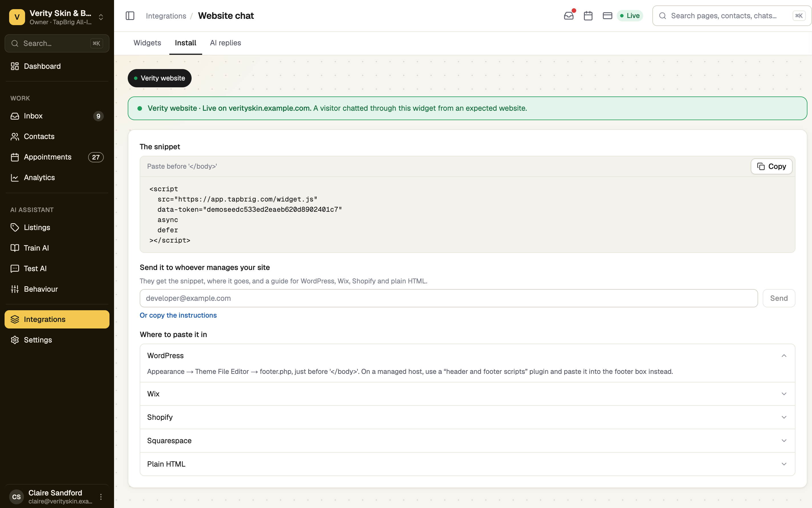Expand the Plain HTML instructions
This screenshot has height=508, width=812.
[467, 464]
